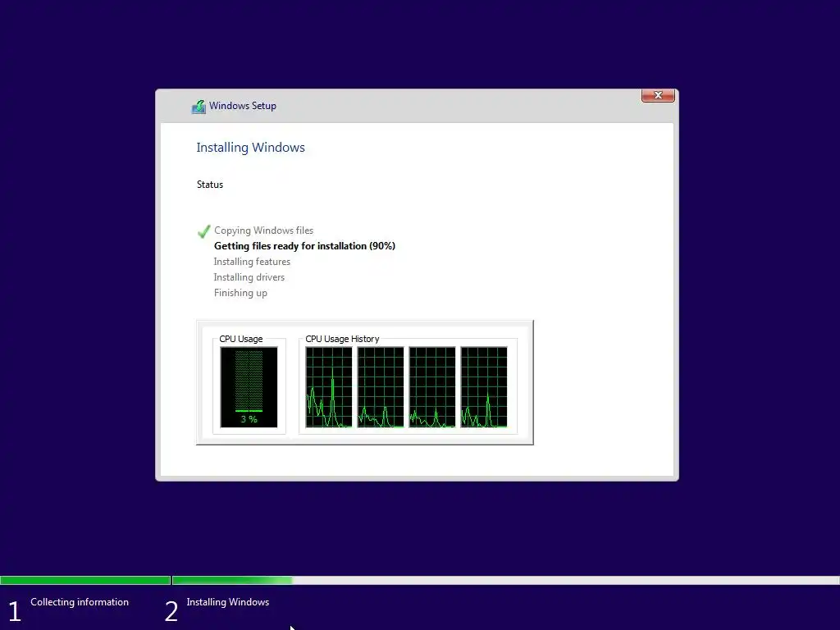Click the 'CPU Usage' group label
Image resolution: width=840 pixels, height=630 pixels.
(x=240, y=339)
